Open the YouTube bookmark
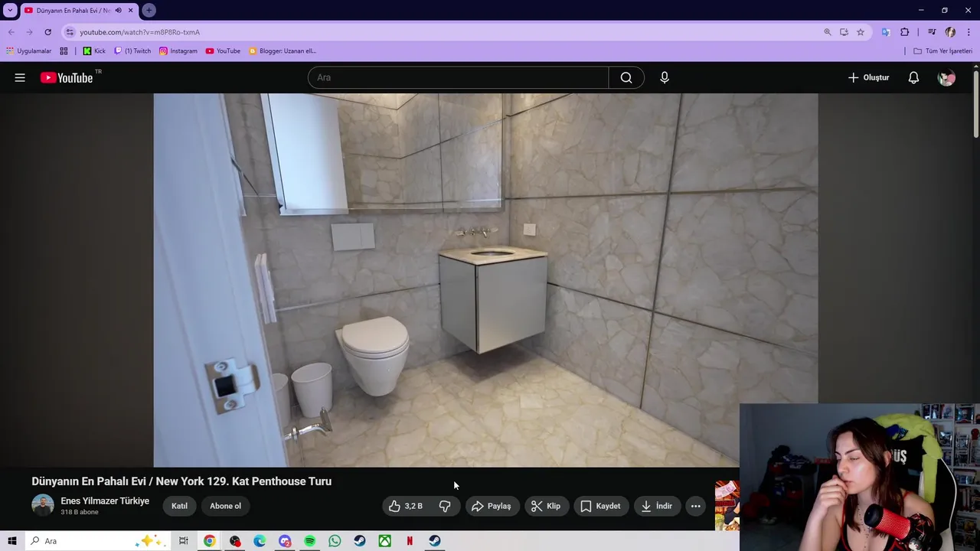 click(223, 51)
